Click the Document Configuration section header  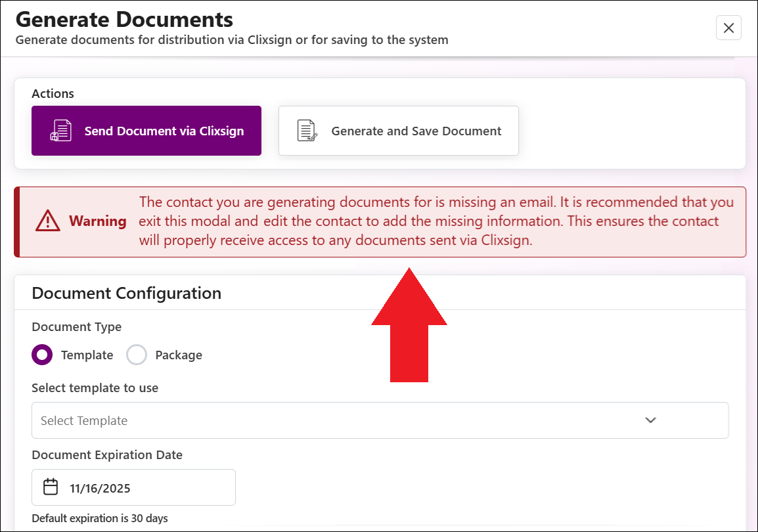[x=126, y=293]
